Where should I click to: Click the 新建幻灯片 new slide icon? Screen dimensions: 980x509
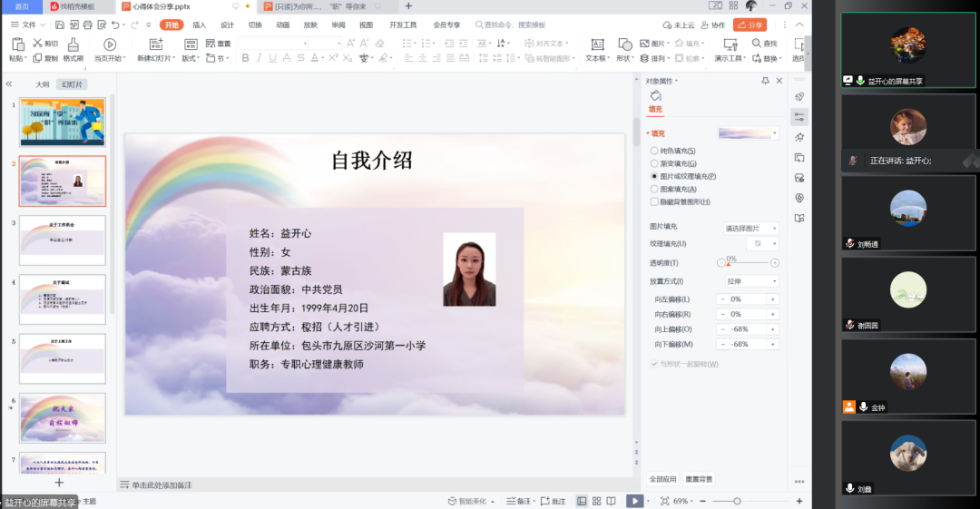click(x=156, y=44)
